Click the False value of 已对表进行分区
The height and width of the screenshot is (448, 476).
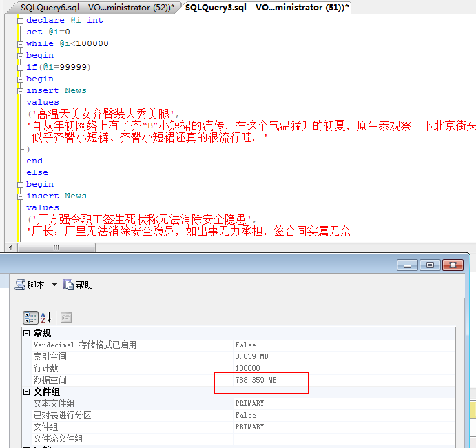click(x=245, y=415)
